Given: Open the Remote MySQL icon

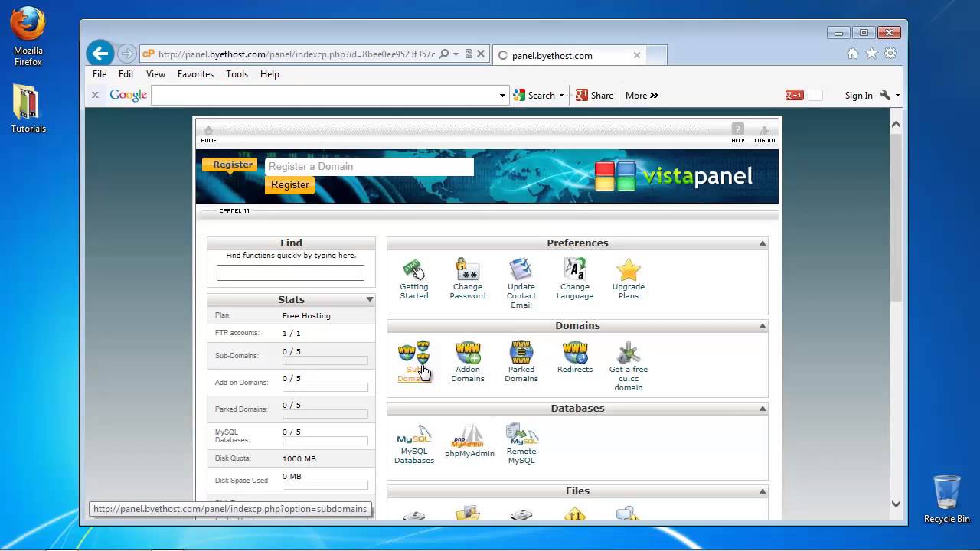Looking at the screenshot, I should point(521,434).
